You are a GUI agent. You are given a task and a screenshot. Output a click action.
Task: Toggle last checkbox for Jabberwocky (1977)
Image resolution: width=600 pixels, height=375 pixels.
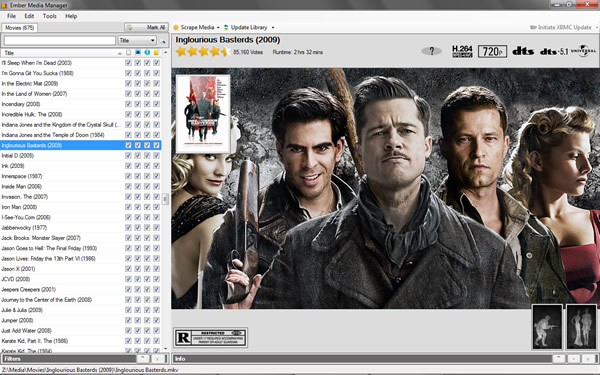point(156,228)
